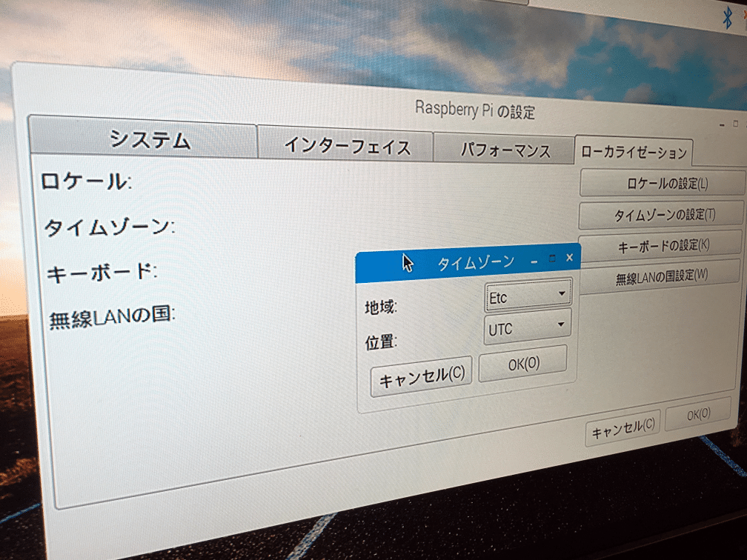Open タイムゾーンの設定(T) settings
Screen dimensions: 747x560
tap(662, 215)
